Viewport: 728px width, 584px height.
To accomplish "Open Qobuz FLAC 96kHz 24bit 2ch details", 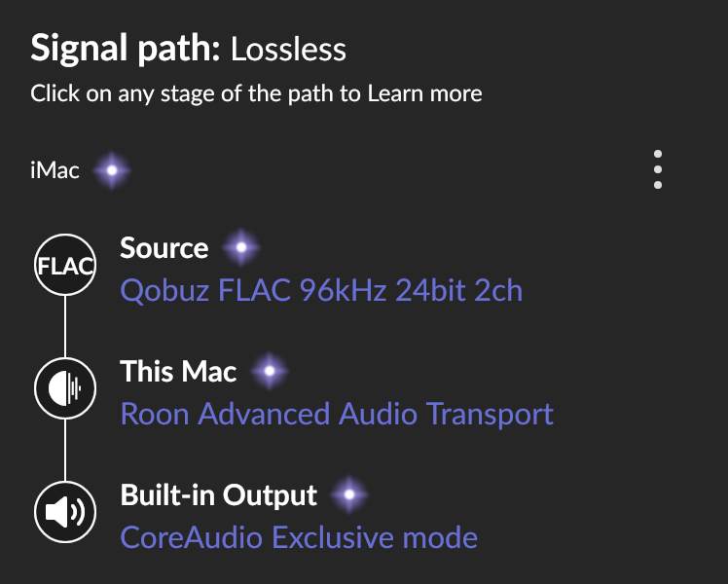I will (x=321, y=291).
